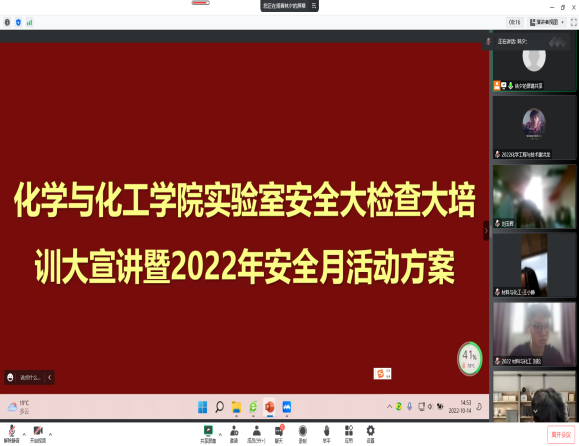Expand the video options arrow beside the camera
This screenshot has height=446, width=579.
tap(50, 434)
